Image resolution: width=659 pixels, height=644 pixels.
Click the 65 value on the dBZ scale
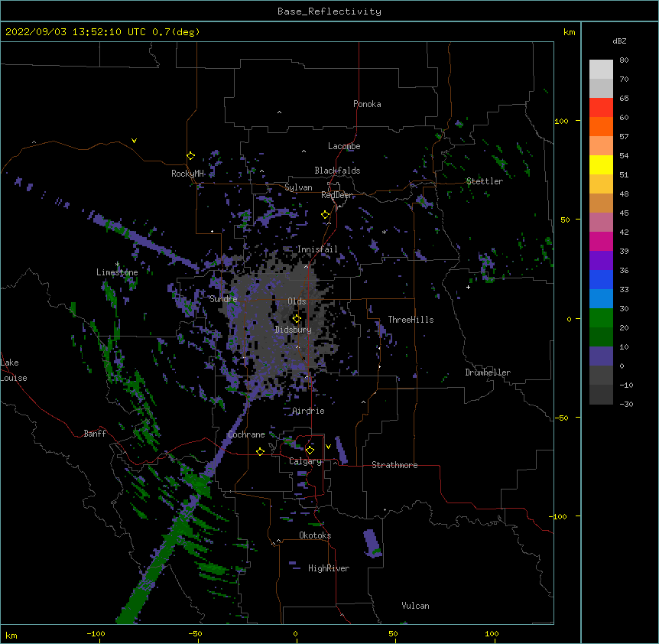pyautogui.click(x=624, y=99)
